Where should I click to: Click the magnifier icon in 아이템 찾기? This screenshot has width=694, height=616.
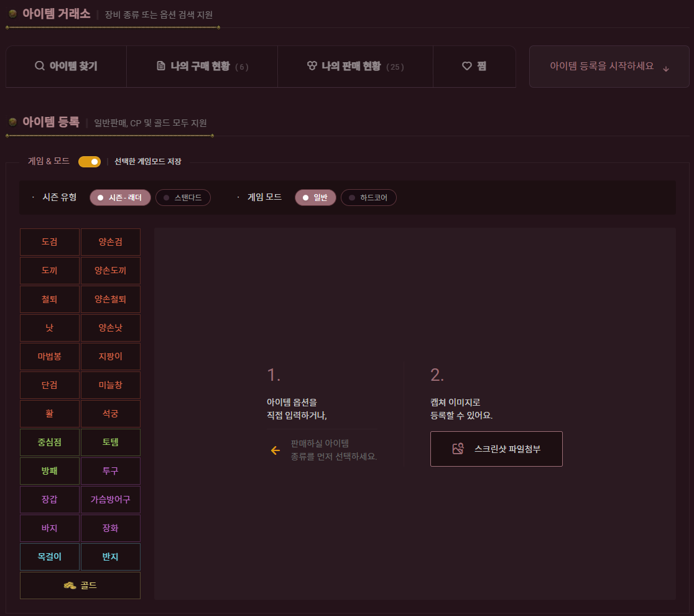point(39,66)
